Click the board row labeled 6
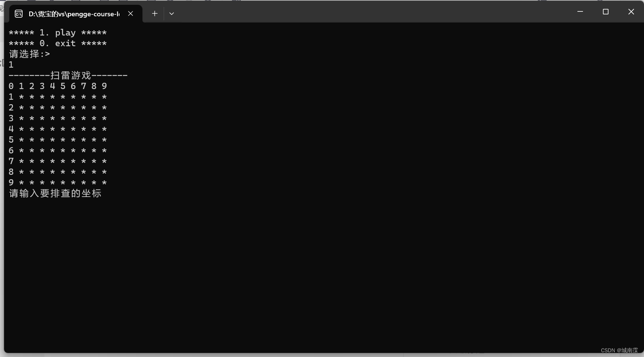The height and width of the screenshot is (357, 644). point(58,151)
